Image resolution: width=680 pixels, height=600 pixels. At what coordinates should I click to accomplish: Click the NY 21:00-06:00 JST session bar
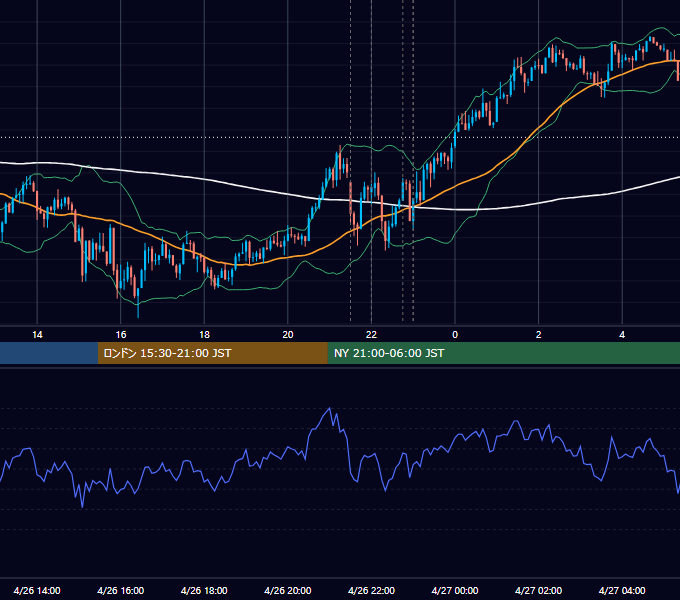(x=503, y=353)
